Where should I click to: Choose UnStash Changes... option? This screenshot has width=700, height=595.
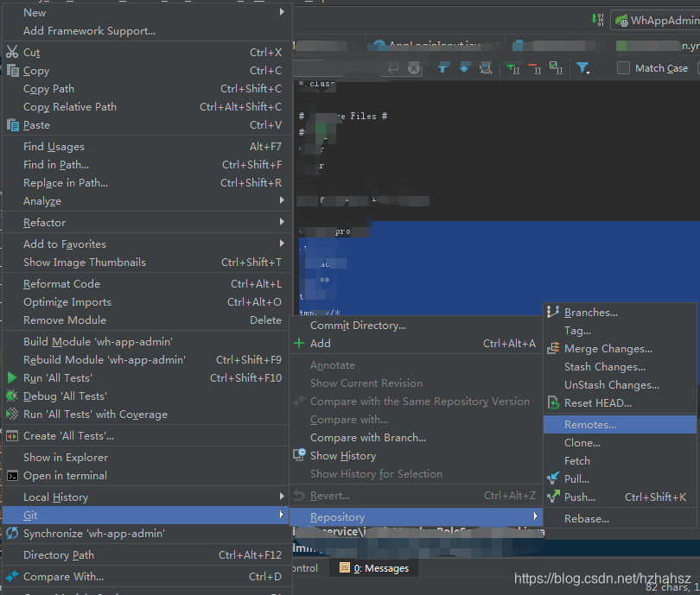pyautogui.click(x=620, y=385)
